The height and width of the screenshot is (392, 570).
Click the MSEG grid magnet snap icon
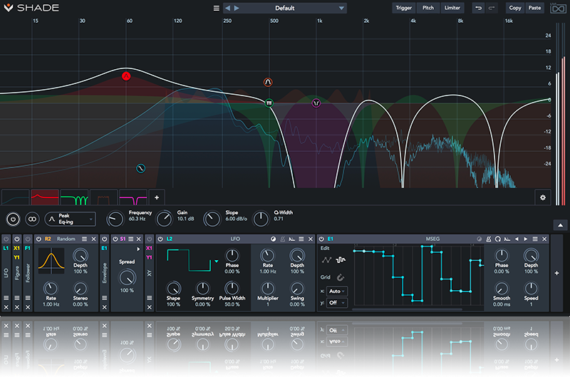coord(341,277)
